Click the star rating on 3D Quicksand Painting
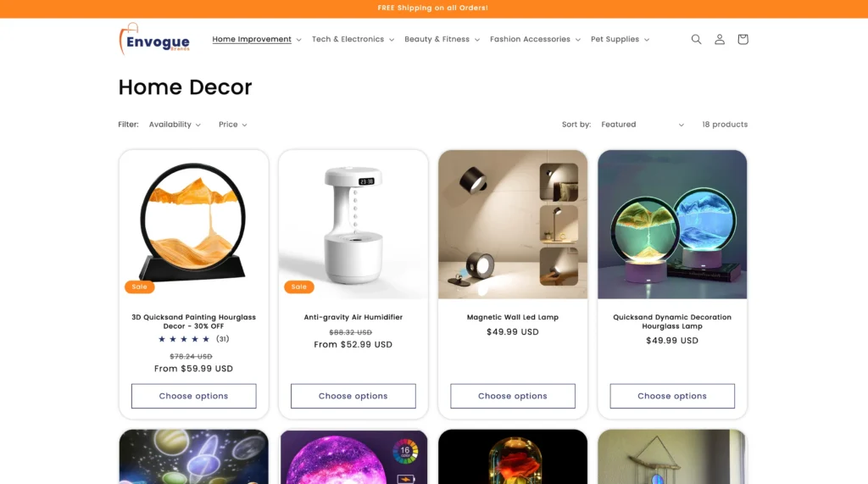868x484 pixels. click(x=184, y=339)
